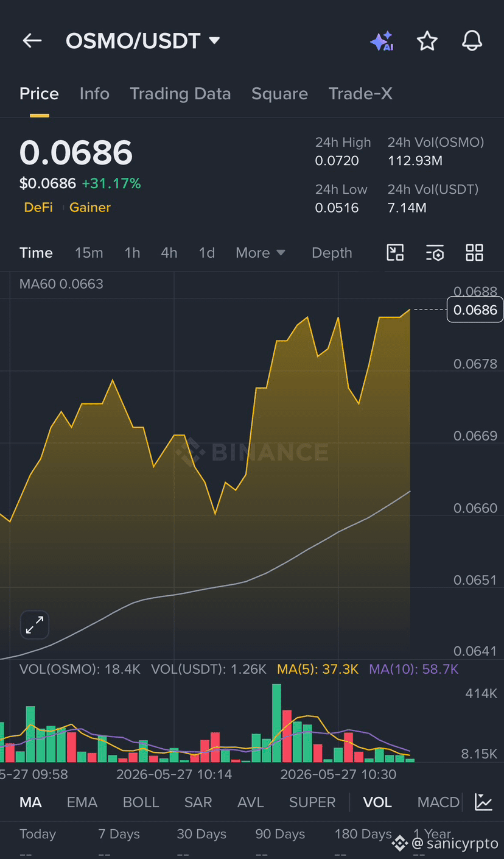Switch to the Info tab

pyautogui.click(x=94, y=94)
